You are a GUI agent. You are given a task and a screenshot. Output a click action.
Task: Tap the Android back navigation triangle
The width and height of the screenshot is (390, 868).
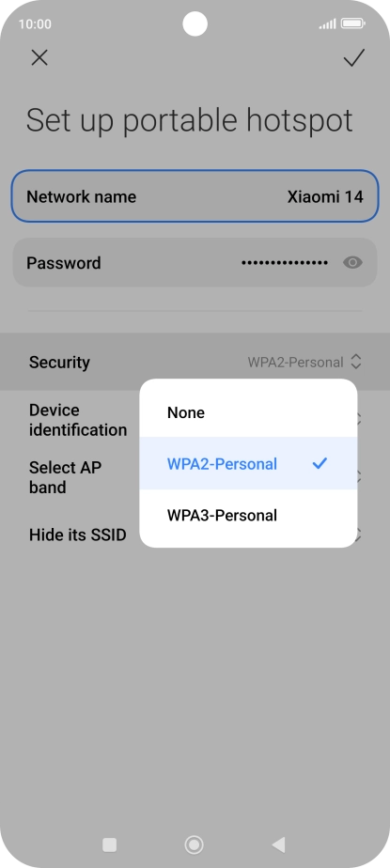279,845
